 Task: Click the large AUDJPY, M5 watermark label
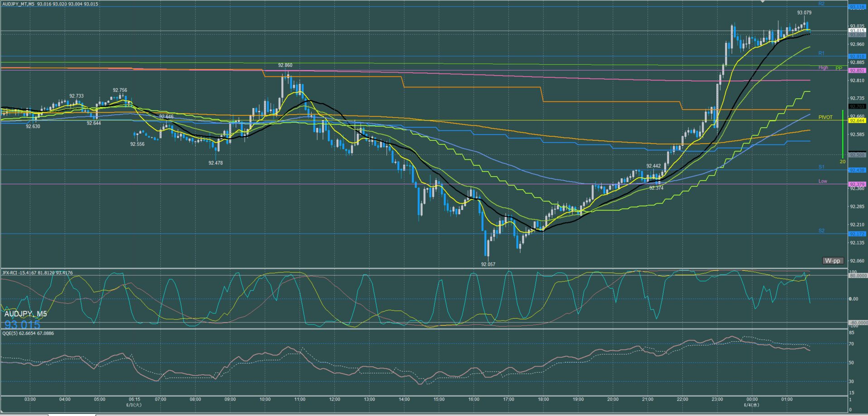pyautogui.click(x=25, y=314)
